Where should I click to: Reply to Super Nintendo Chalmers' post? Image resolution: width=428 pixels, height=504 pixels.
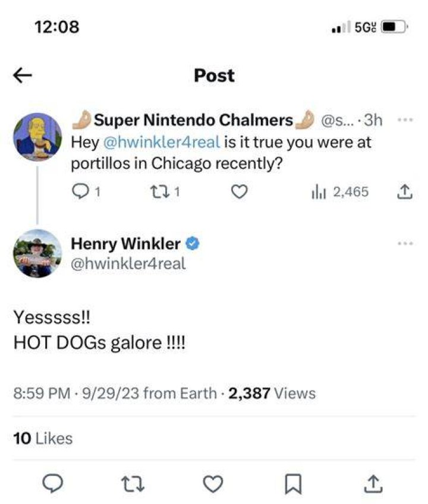(x=78, y=192)
